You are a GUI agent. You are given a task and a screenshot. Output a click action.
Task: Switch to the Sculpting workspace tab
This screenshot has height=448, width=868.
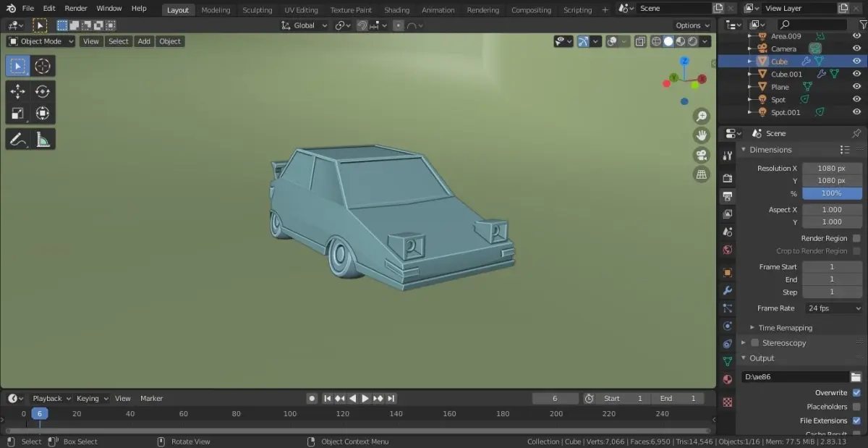tap(258, 10)
